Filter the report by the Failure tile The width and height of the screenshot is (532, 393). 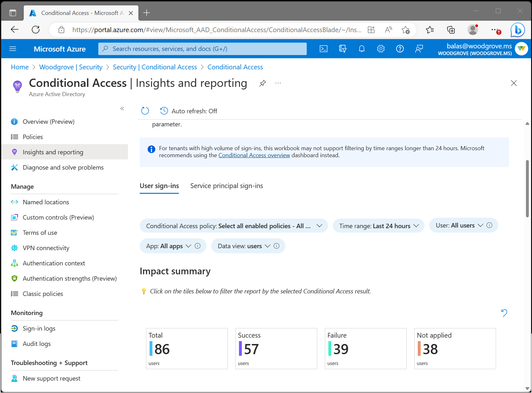[365, 348]
